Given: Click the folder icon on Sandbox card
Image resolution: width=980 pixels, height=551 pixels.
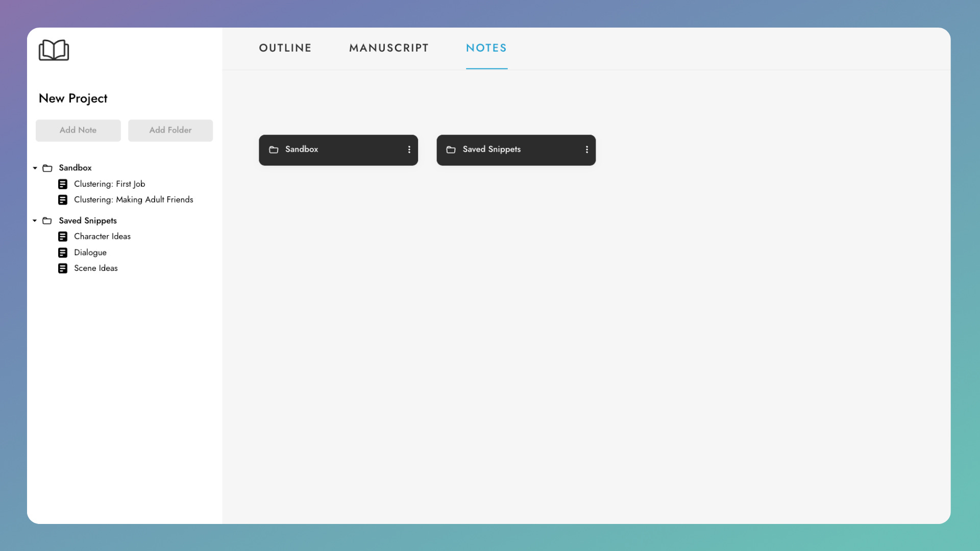Looking at the screenshot, I should point(274,149).
